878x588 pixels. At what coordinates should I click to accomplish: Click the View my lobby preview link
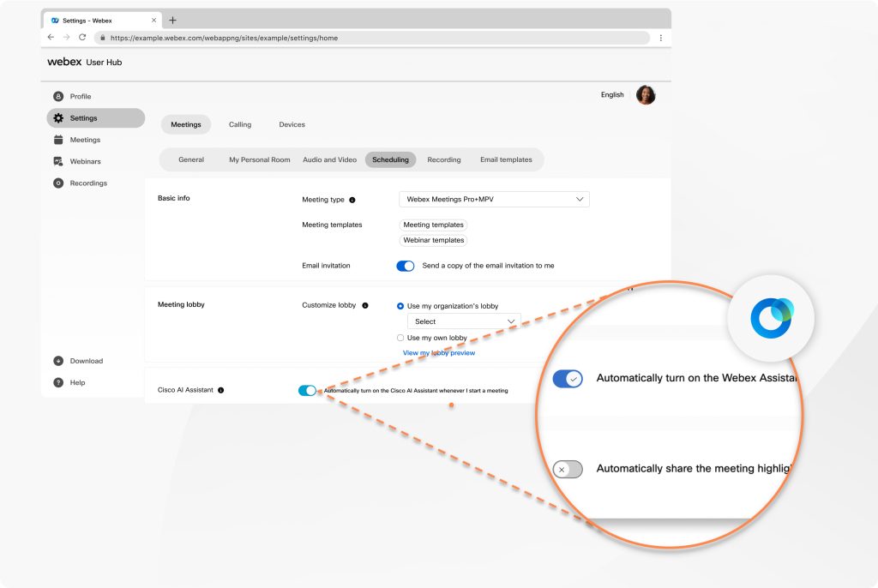coord(440,351)
